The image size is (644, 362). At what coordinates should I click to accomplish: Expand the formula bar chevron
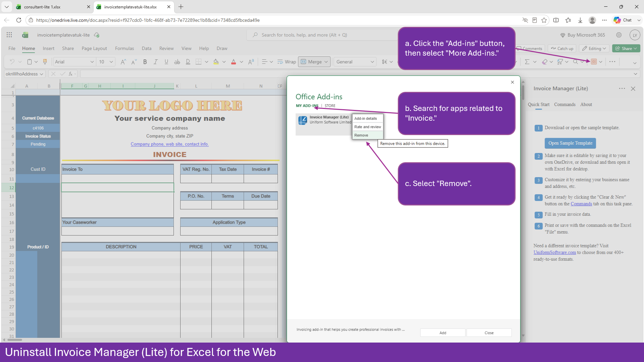tap(635, 74)
